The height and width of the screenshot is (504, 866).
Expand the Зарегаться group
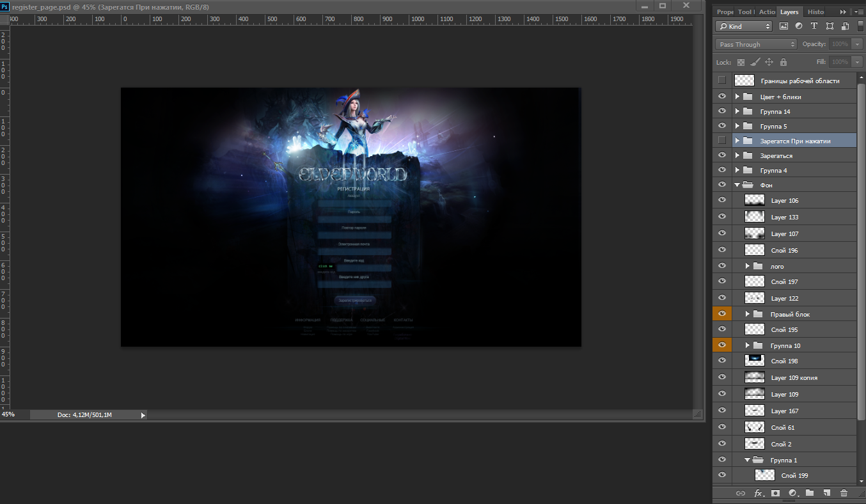(x=737, y=155)
